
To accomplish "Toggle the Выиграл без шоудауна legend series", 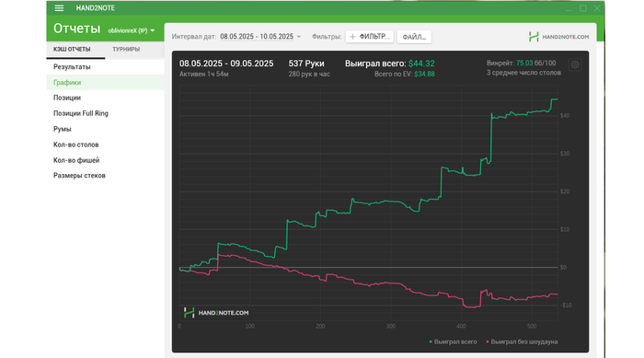I will pos(522,341).
